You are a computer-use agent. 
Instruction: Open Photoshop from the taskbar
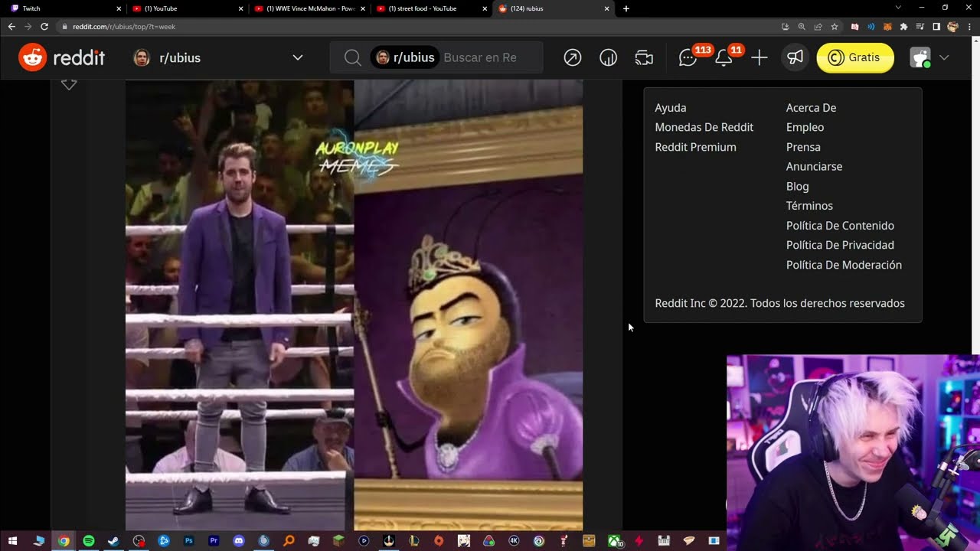pyautogui.click(x=188, y=541)
